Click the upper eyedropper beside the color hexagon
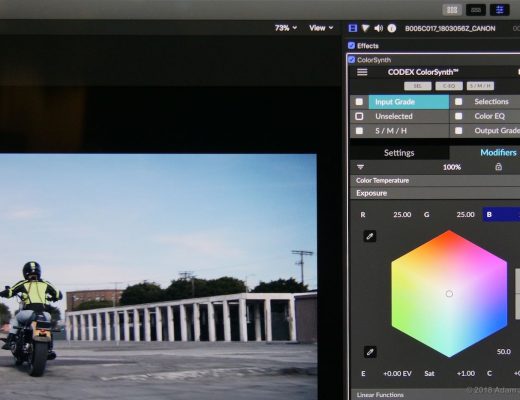Image resolution: width=520 pixels, height=400 pixels. (x=370, y=236)
